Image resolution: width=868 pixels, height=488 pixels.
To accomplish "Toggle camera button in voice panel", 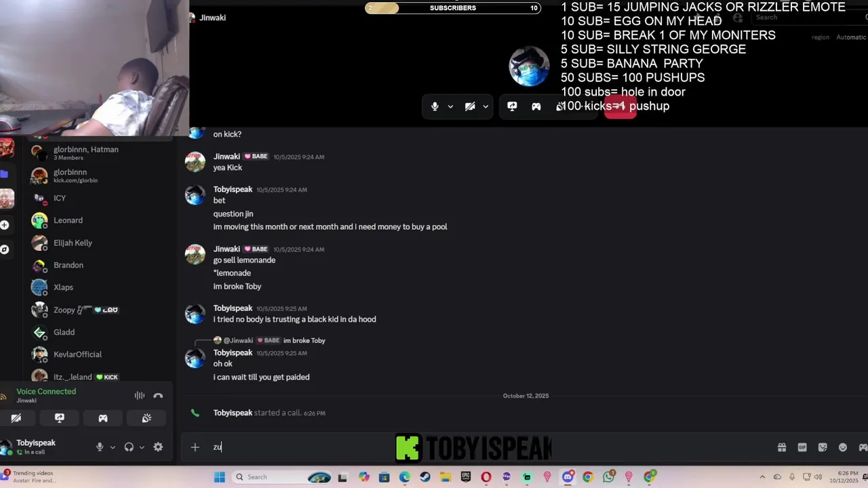I will pyautogui.click(x=16, y=418).
